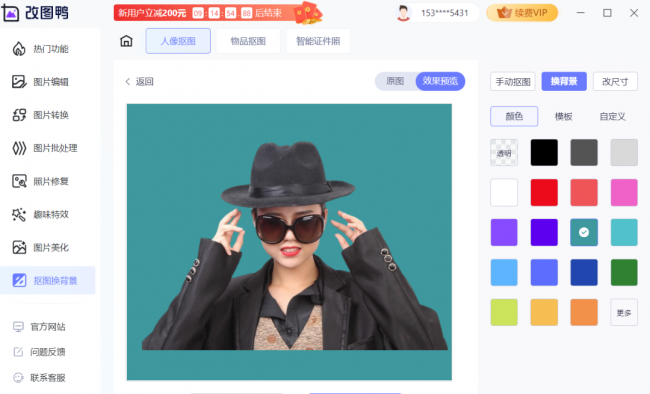Click the red envelope promo icon

pyautogui.click(x=308, y=13)
